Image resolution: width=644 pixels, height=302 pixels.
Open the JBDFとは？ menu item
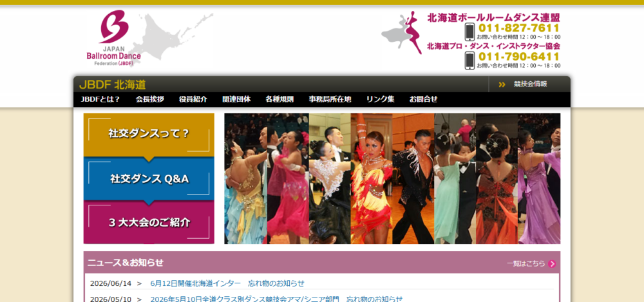100,99
